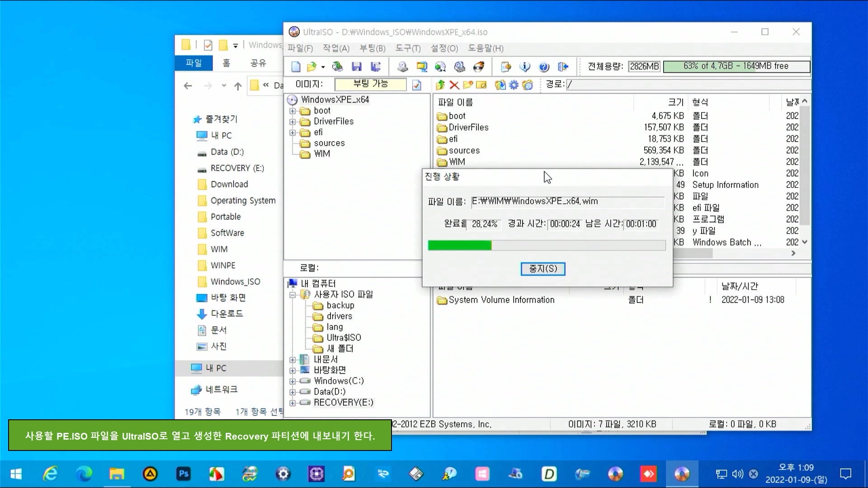Expand the Data(D:) drive node

[292, 392]
